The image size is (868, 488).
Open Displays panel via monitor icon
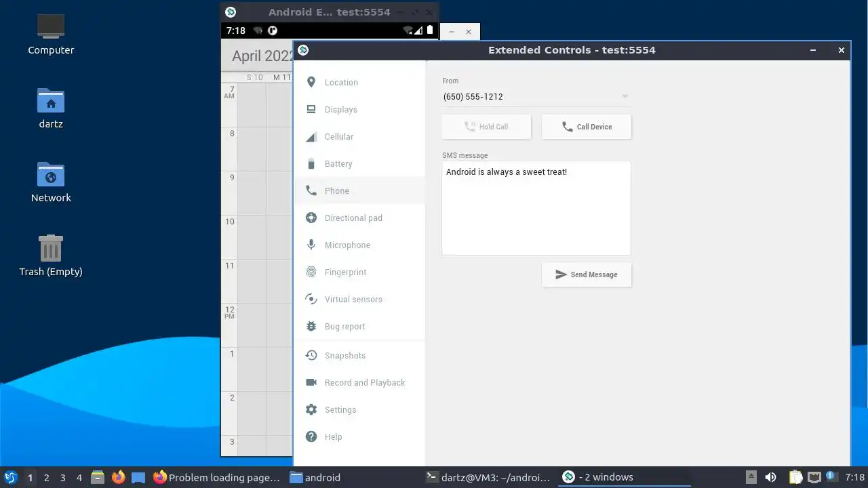311,109
